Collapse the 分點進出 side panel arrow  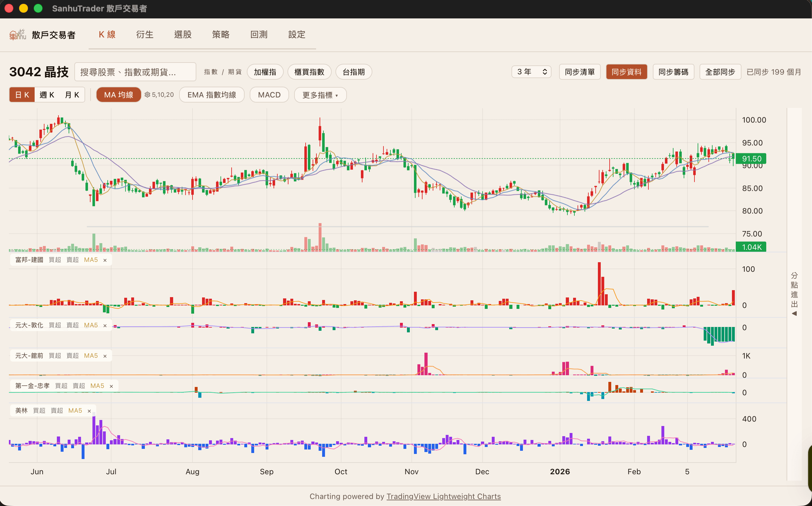(794, 314)
